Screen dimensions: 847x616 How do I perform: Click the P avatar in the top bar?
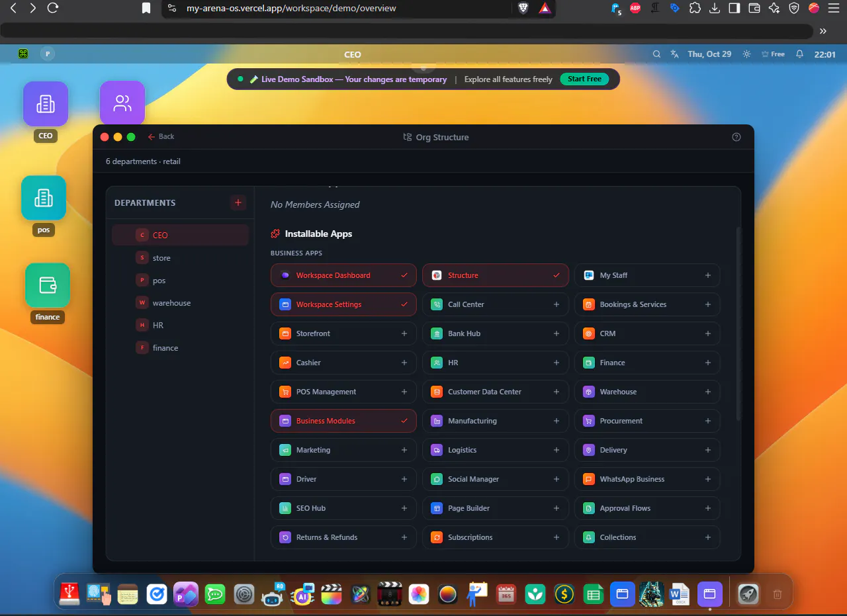tap(48, 54)
